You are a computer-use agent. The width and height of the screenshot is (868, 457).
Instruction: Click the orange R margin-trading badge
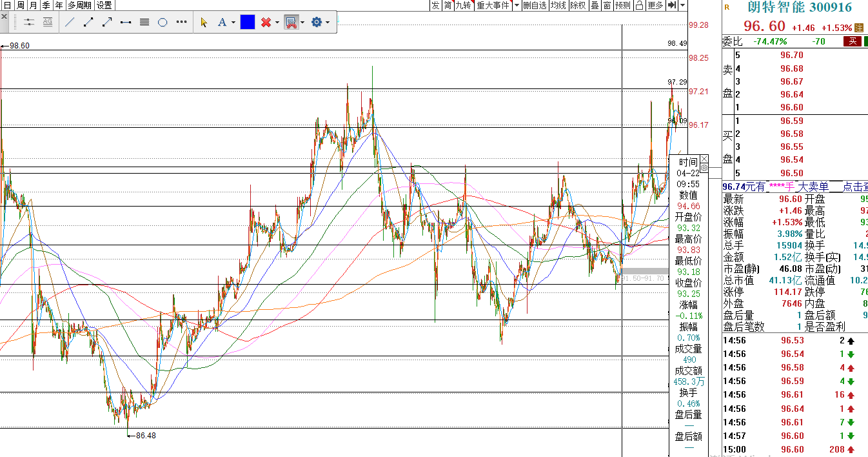(727, 7)
